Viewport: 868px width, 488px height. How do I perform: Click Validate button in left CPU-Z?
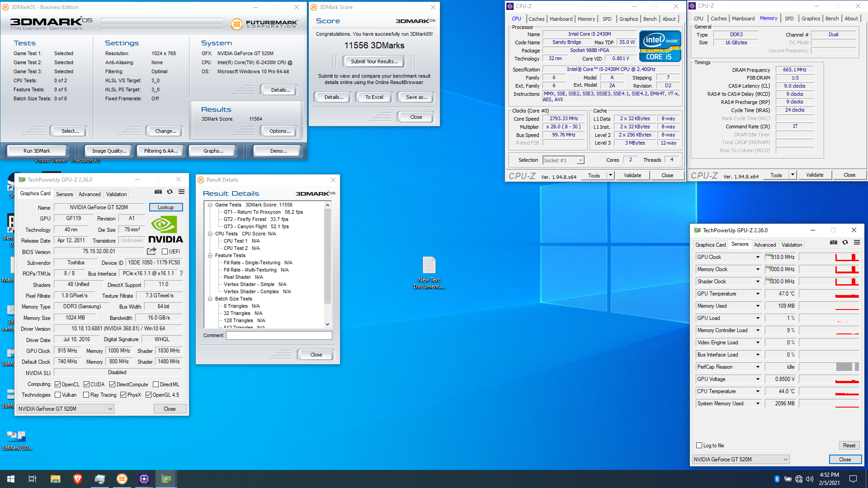(x=632, y=175)
